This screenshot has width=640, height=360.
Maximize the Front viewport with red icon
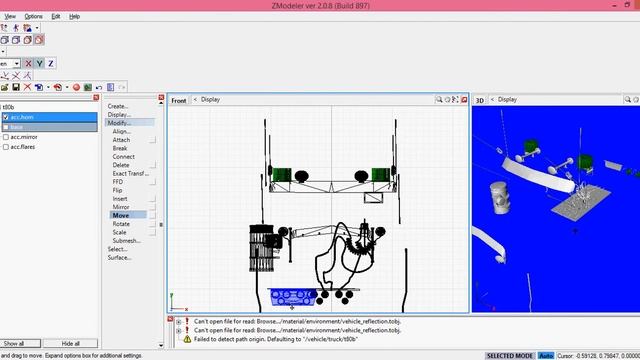(464, 100)
